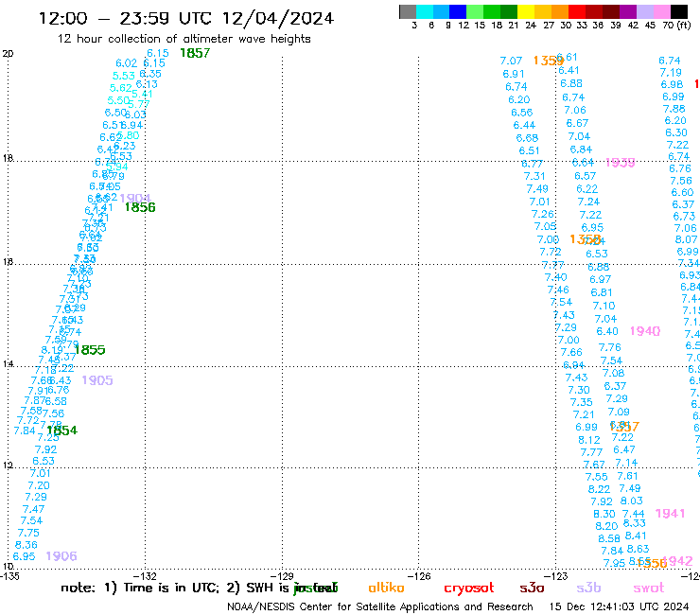The width and height of the screenshot is (700, 615).
Task: Click the bright red swatch between 30 and 33 ft
Action: 577,11
